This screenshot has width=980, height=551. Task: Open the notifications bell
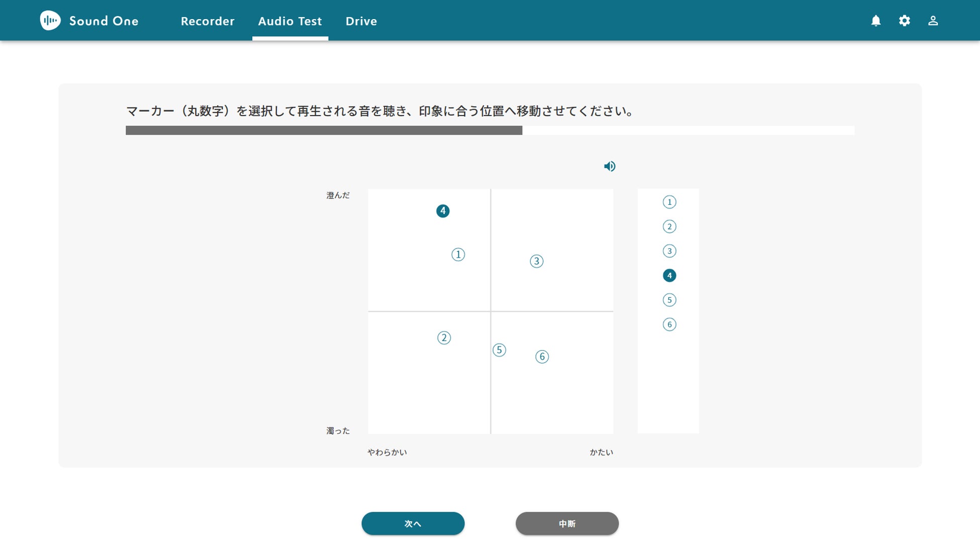point(876,21)
